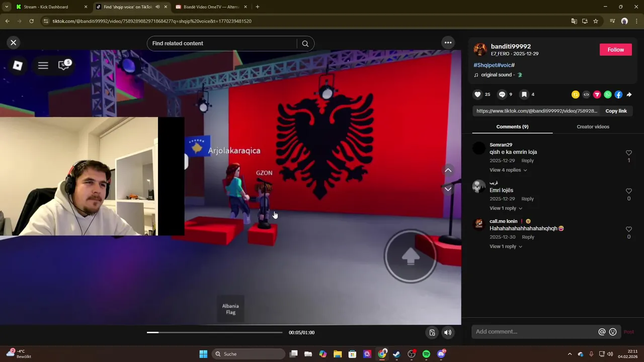Switch to the Bisedë Video OmeTV tab

click(x=211, y=7)
